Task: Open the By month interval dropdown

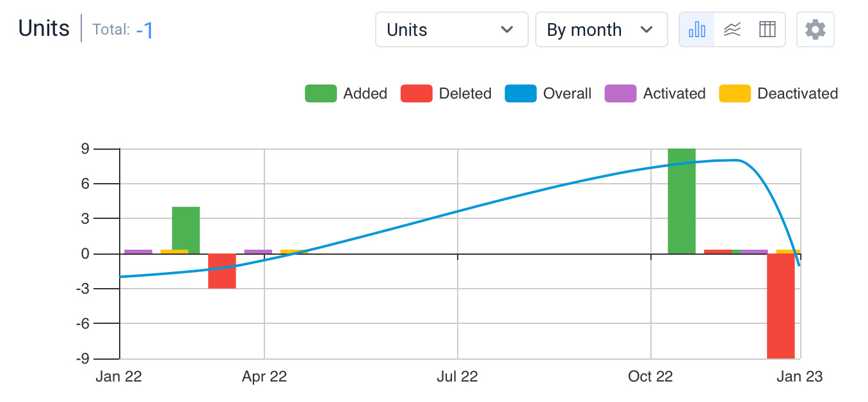Action: click(600, 29)
